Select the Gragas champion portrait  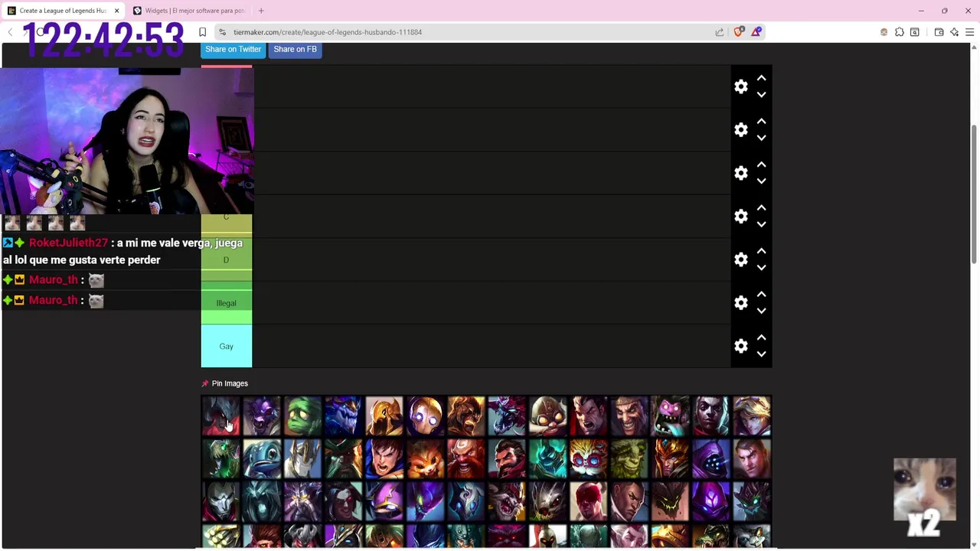[x=466, y=458]
